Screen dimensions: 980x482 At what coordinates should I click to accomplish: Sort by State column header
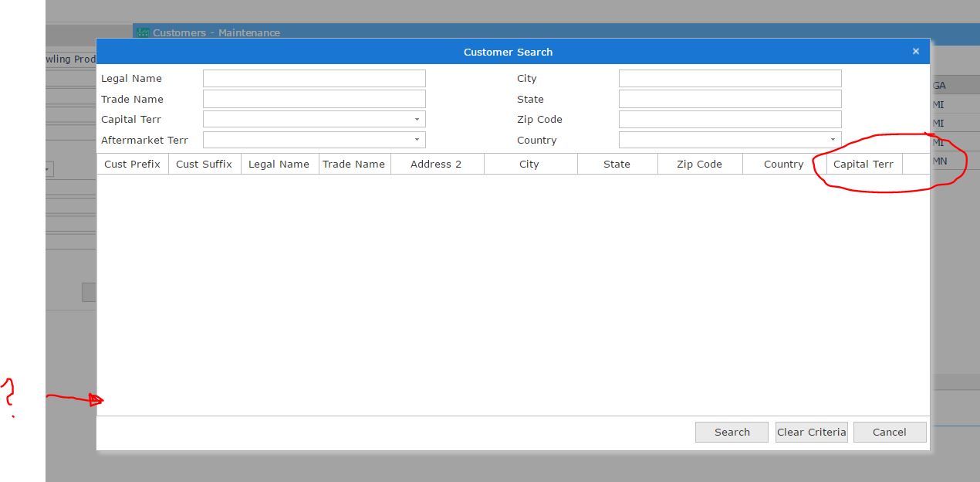click(x=617, y=164)
